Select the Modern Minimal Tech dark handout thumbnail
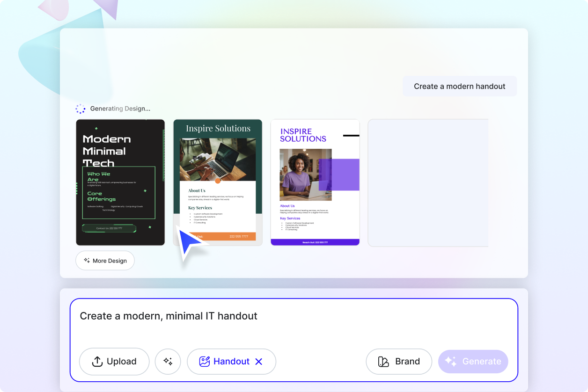The image size is (588, 392). [120, 182]
